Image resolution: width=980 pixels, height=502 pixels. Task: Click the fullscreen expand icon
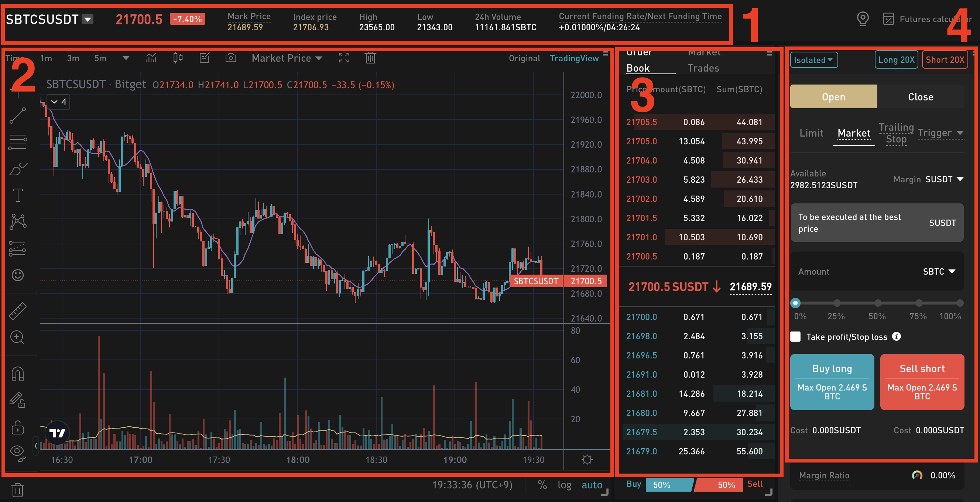[x=343, y=58]
